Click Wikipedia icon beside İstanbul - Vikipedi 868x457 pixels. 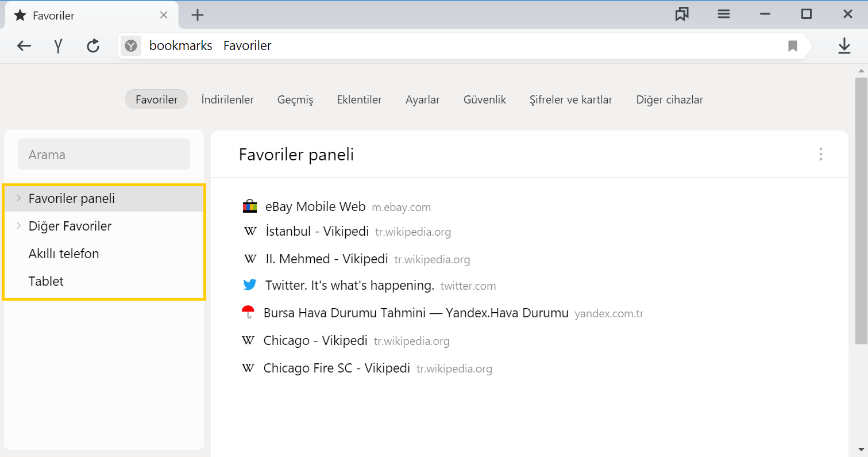250,231
